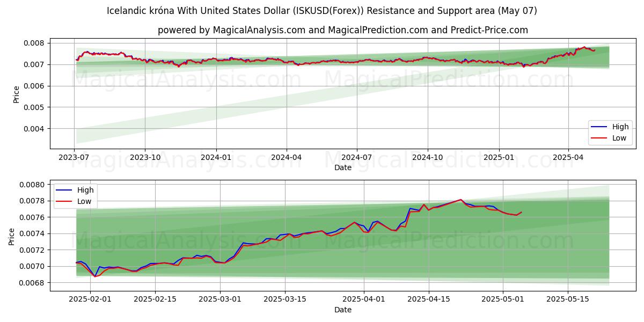Image resolution: width=644 pixels, height=322 pixels.
Task: Click the '2025-02-01' date tick label
Action: point(90,300)
